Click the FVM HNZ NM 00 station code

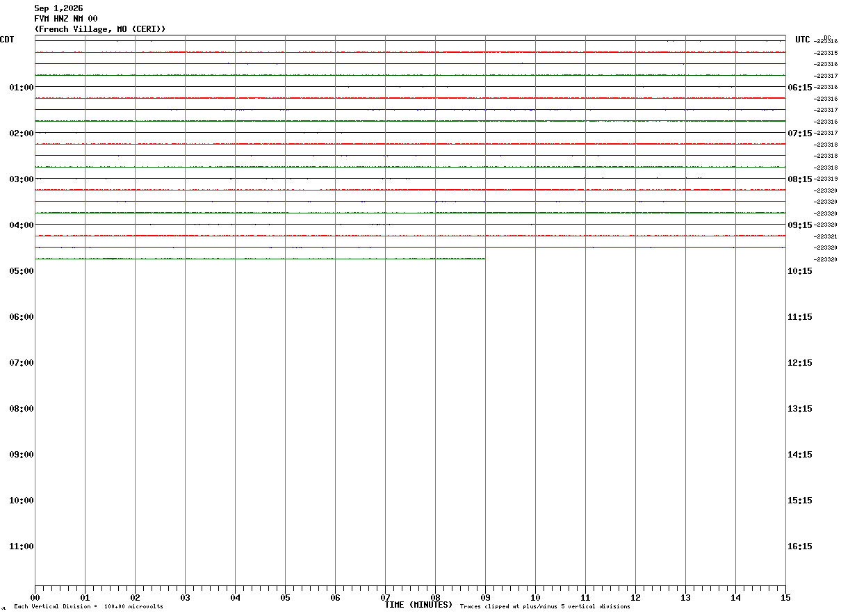pos(66,19)
